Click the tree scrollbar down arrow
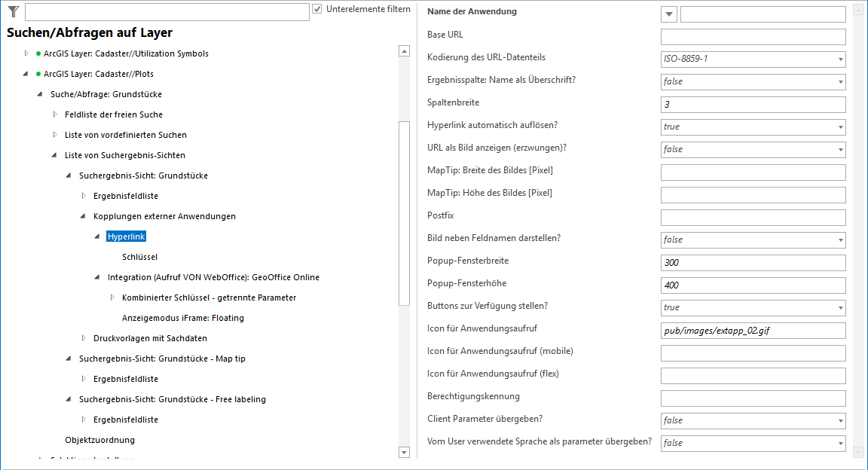Screen dimensions: 868x470 pyautogui.click(x=404, y=452)
